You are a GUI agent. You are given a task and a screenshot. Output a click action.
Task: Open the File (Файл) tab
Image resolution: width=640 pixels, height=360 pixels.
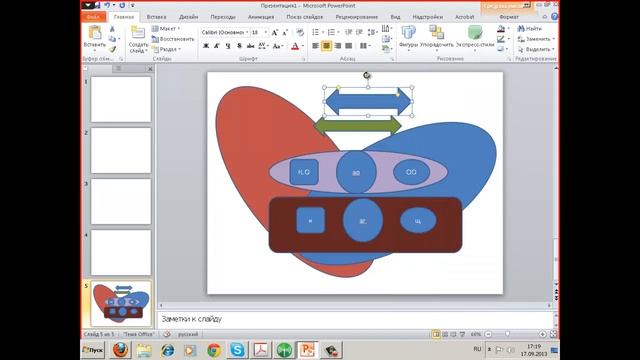point(93,17)
